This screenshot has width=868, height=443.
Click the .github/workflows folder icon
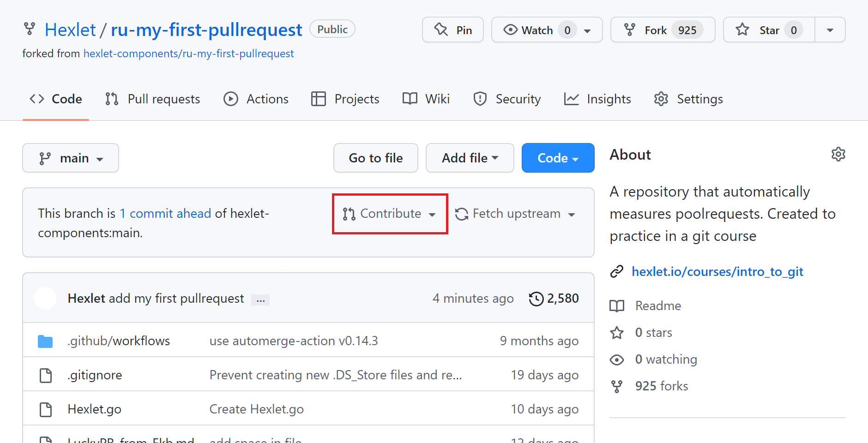pyautogui.click(x=45, y=341)
